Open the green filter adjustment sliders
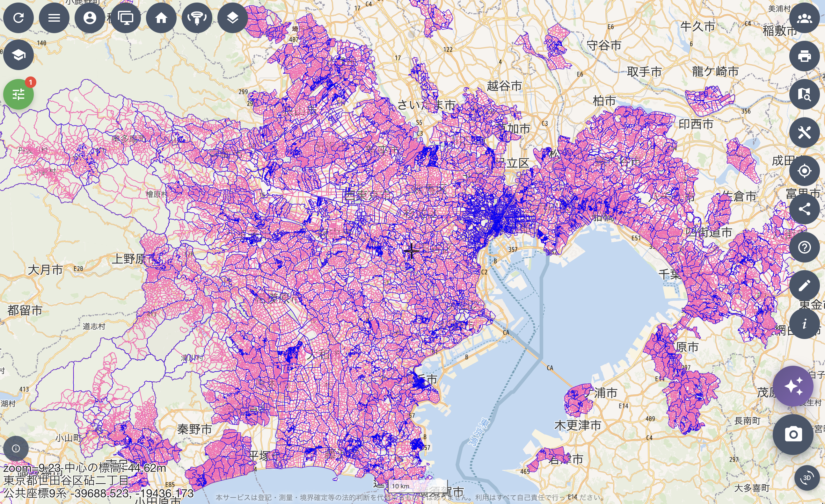 tap(18, 94)
